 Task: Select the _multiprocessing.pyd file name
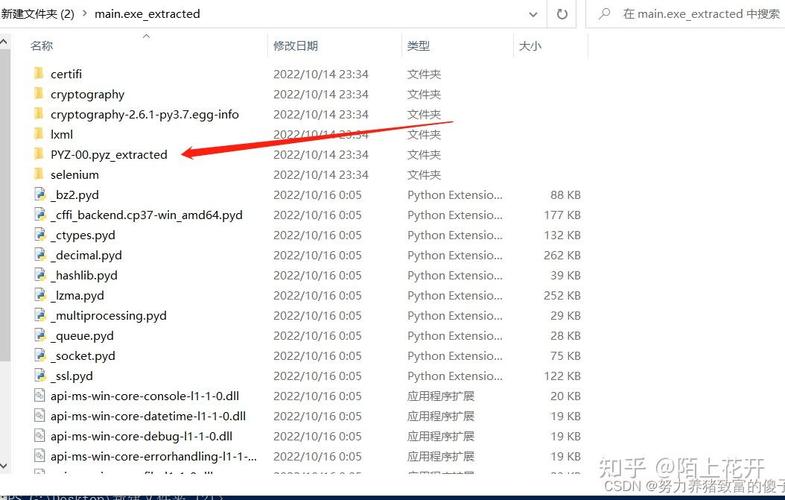tap(108, 315)
